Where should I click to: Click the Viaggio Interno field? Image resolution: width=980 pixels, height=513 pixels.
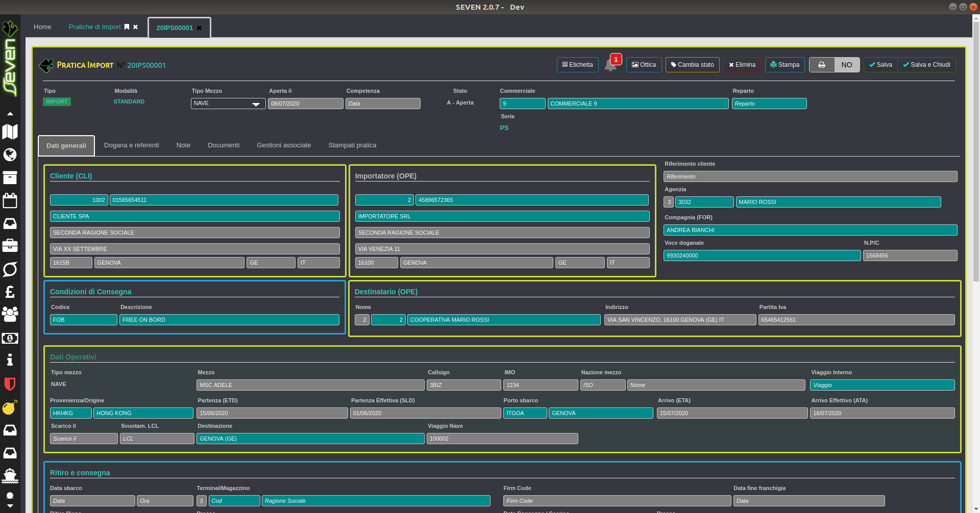pyautogui.click(x=882, y=385)
